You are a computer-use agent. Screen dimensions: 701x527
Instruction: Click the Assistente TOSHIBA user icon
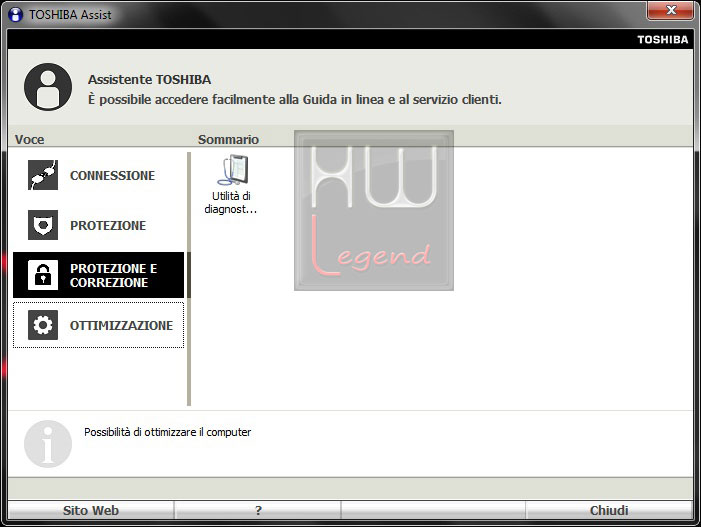pyautogui.click(x=48, y=87)
